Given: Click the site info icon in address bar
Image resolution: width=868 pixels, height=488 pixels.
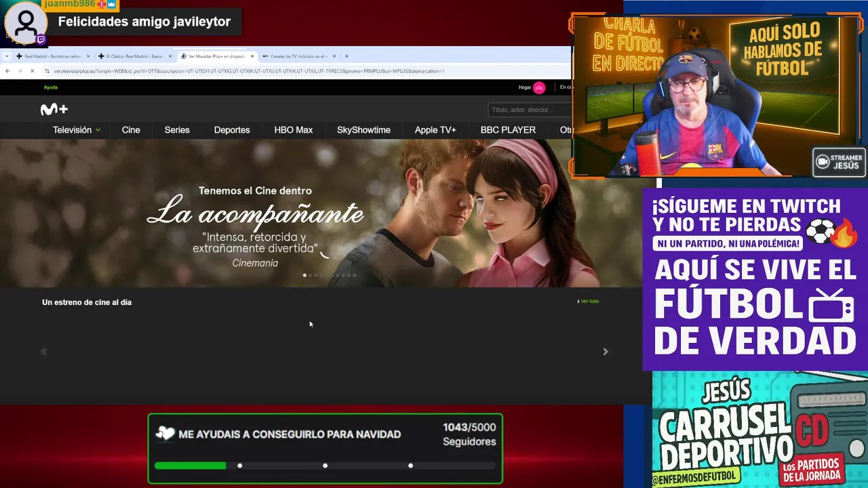Looking at the screenshot, I should pos(47,71).
